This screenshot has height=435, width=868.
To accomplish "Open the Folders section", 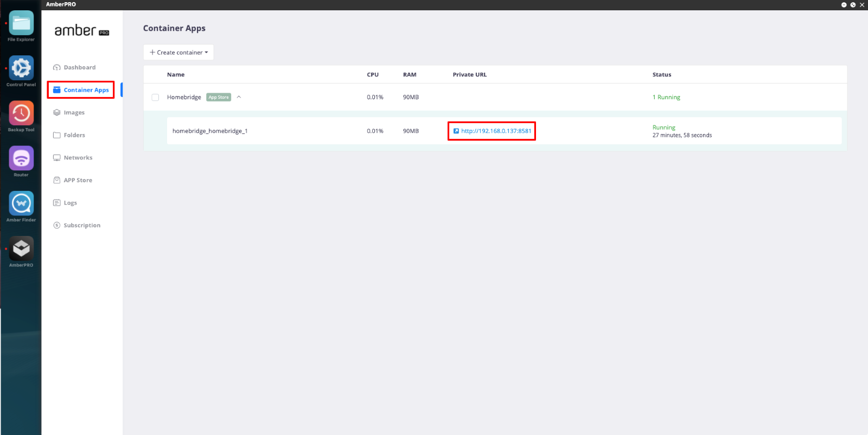I will [74, 135].
